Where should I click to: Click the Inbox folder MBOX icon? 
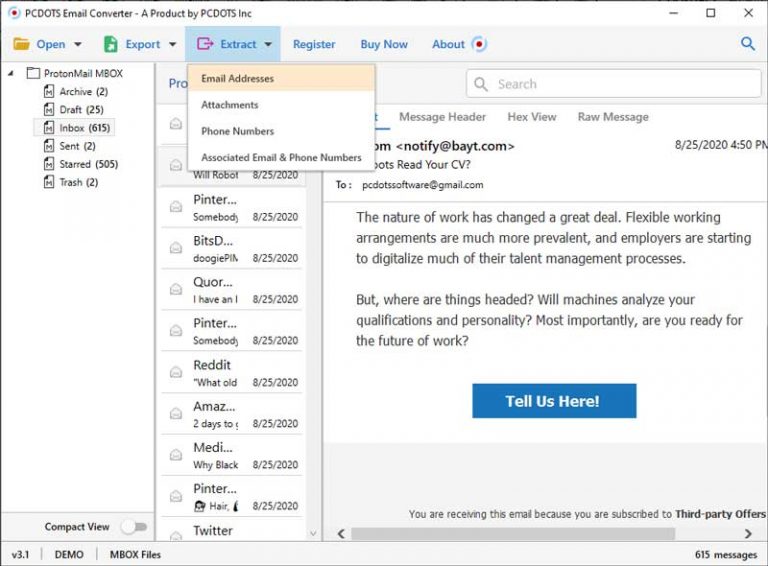click(x=49, y=128)
